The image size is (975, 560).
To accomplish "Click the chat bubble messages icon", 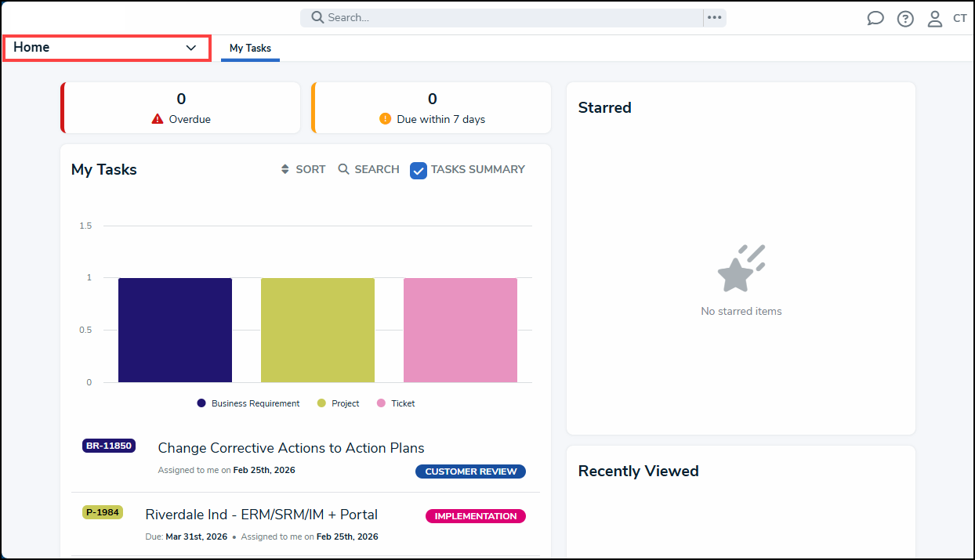I will click(875, 19).
